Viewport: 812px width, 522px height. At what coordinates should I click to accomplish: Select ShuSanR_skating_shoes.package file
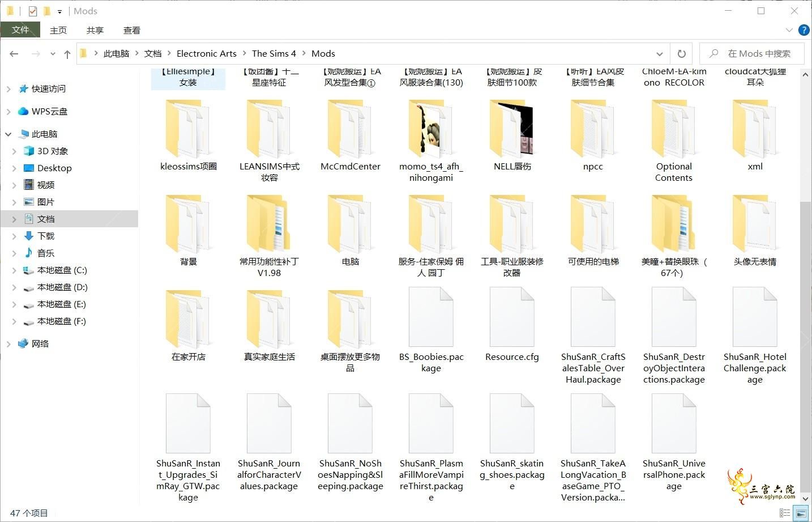512,443
